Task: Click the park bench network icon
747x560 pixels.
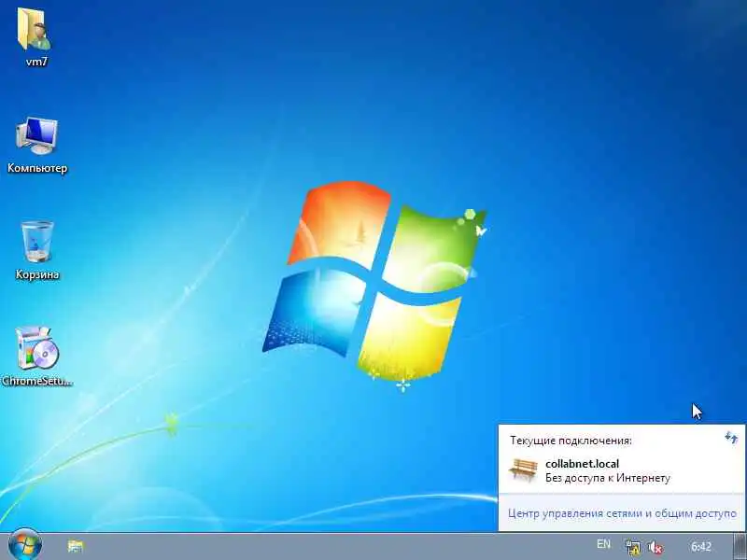Action: 523,469
